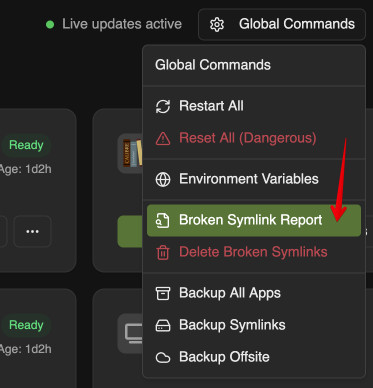Click the green live updates status dot

(50, 24)
